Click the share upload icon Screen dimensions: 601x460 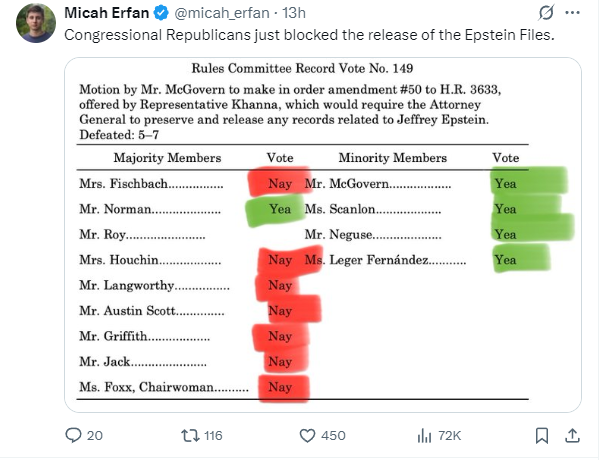(572, 435)
